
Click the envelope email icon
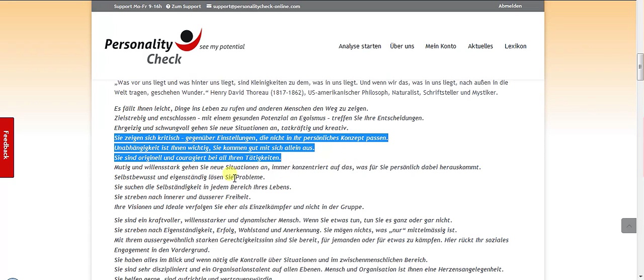[x=209, y=7]
